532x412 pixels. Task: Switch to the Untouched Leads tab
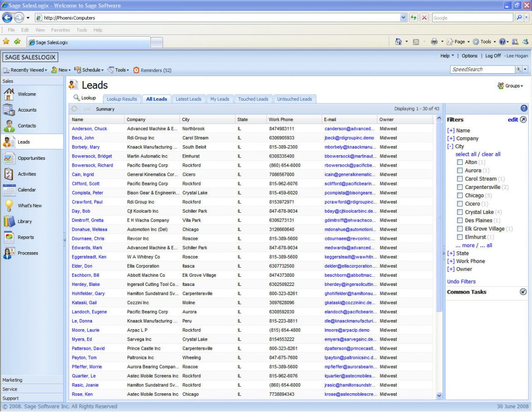click(x=294, y=98)
